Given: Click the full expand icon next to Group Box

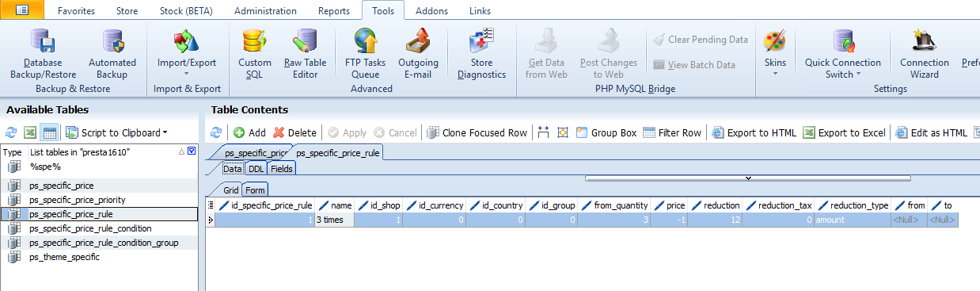Looking at the screenshot, I should click(563, 133).
